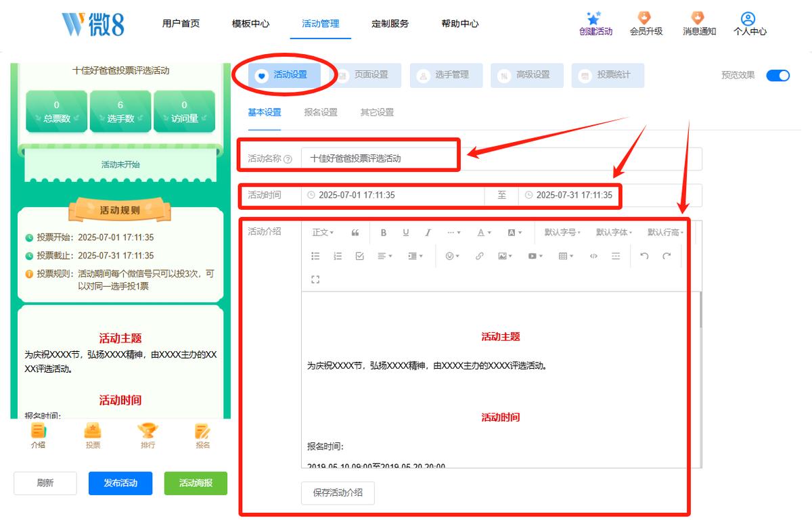Switch to the 报名设置 tab
This screenshot has width=812, height=529.
click(321, 112)
